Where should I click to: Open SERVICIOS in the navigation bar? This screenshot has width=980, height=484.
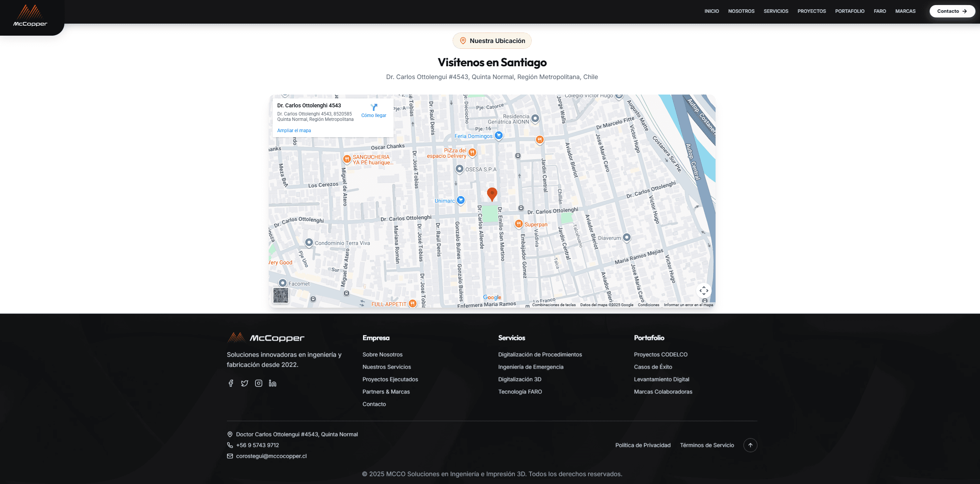click(x=776, y=11)
